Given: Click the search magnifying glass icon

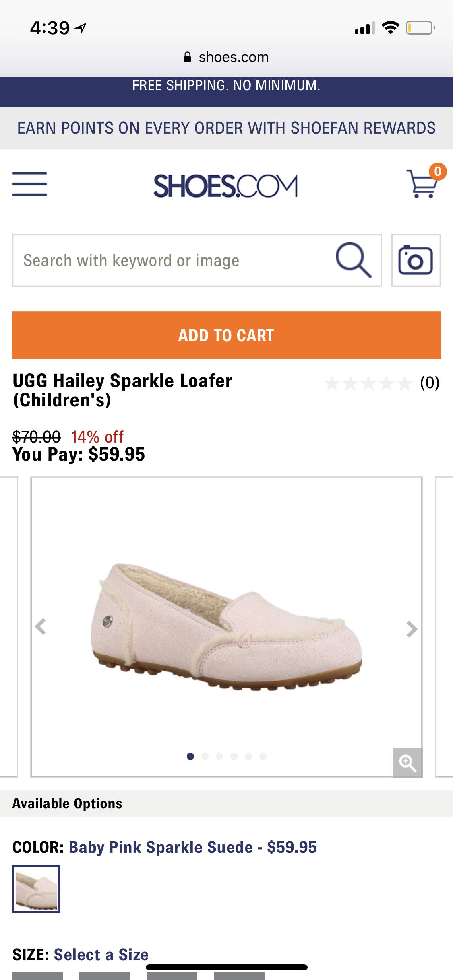Looking at the screenshot, I should [x=353, y=260].
